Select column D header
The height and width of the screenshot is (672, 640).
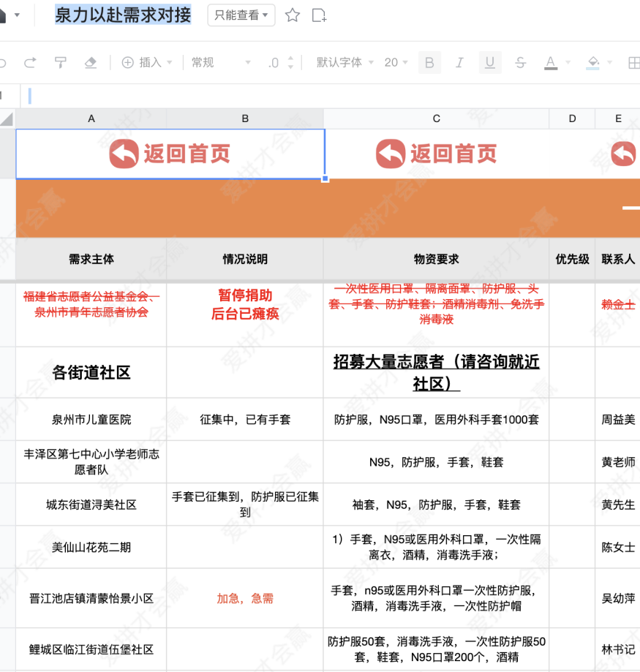572,118
